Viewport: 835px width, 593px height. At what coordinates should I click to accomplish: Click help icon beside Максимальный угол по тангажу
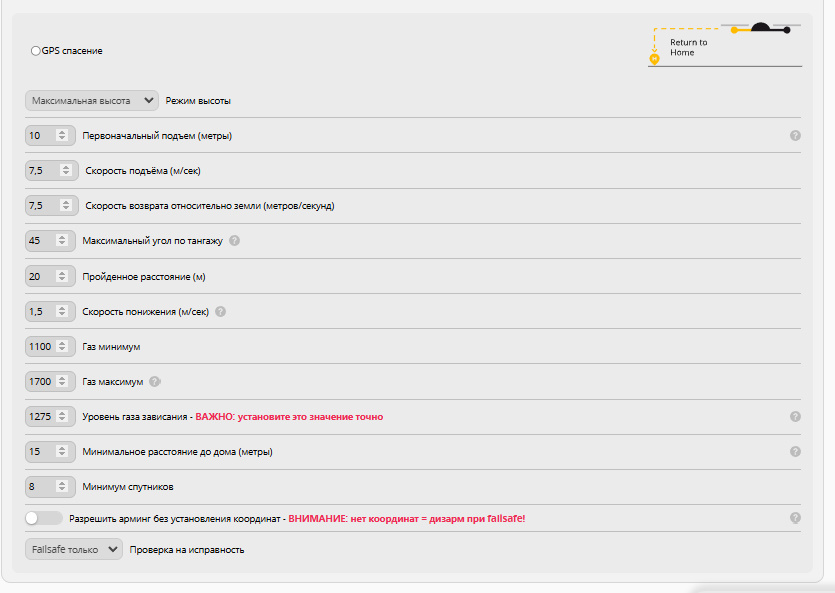click(234, 241)
